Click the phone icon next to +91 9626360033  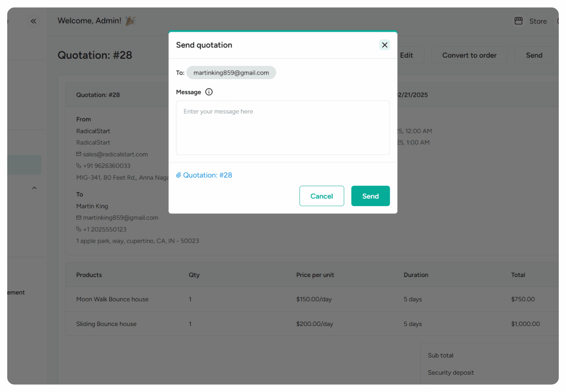coord(79,165)
